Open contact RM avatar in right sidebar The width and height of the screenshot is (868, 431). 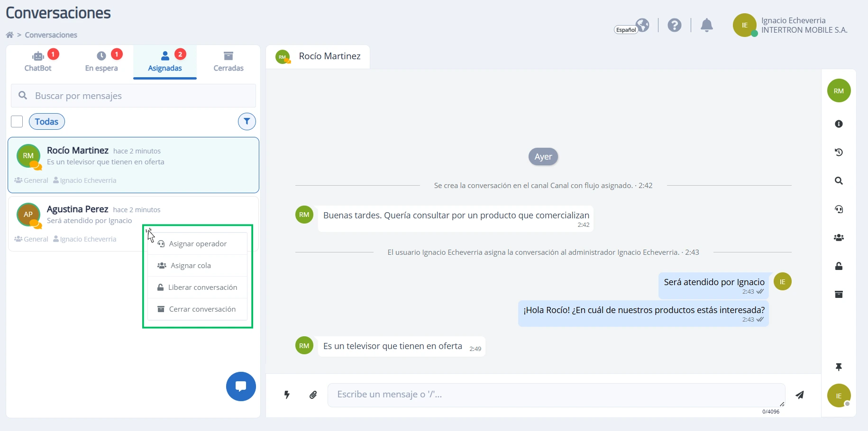tap(839, 91)
